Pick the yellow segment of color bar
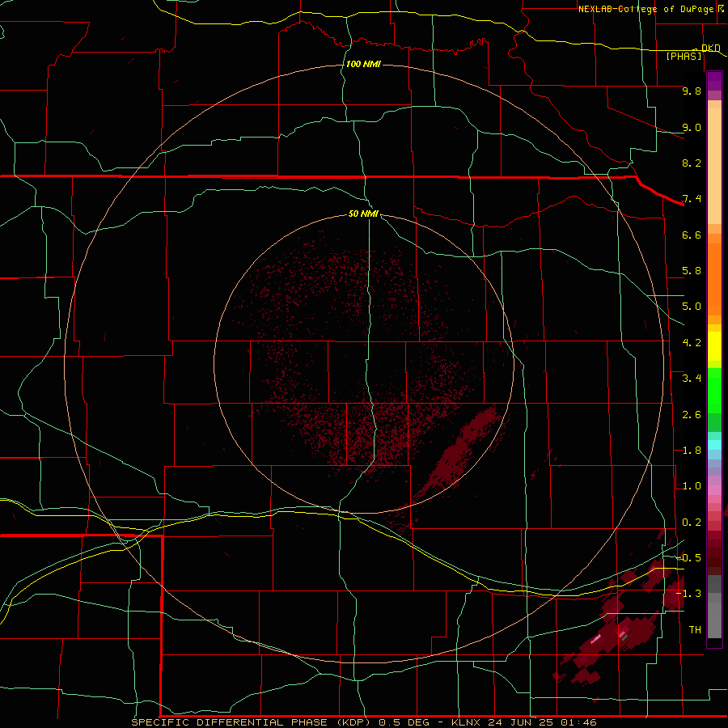This screenshot has width=728, height=728. 714,346
